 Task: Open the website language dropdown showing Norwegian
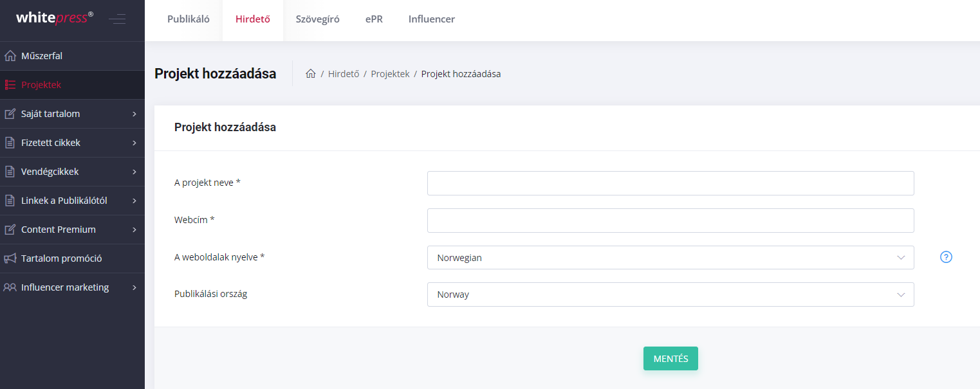pyautogui.click(x=670, y=257)
